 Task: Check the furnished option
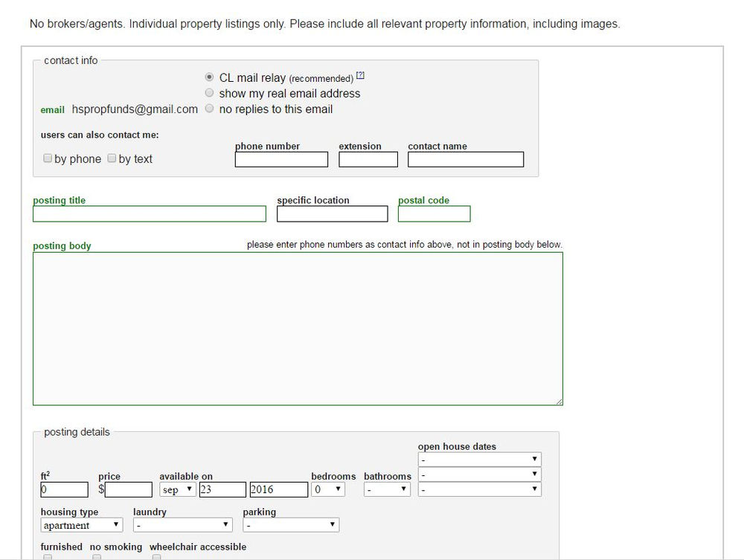coord(48,556)
